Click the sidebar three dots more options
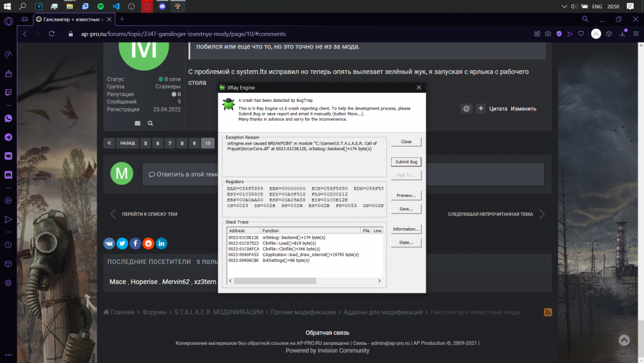Viewport: 644px width, 363px height. 8,355
